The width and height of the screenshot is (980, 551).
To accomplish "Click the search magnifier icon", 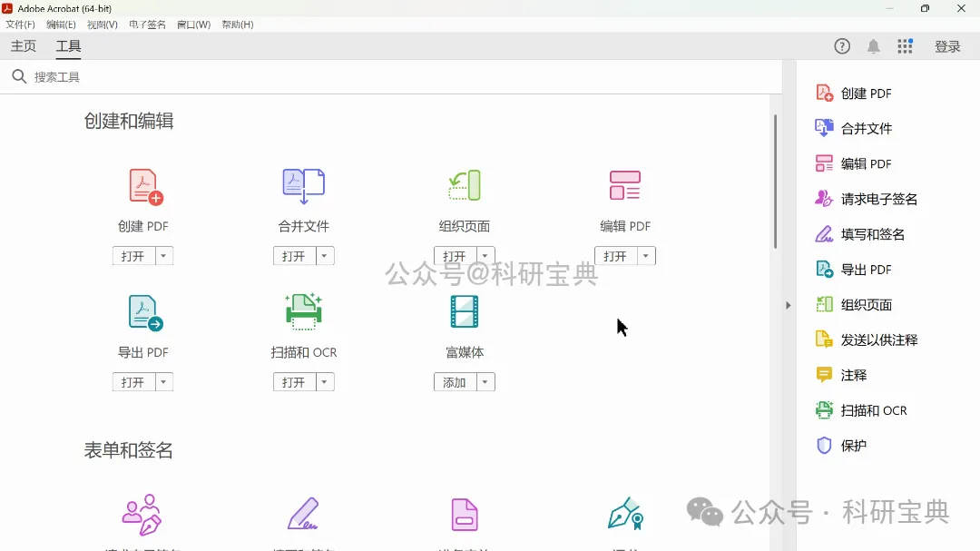I will 19,76.
